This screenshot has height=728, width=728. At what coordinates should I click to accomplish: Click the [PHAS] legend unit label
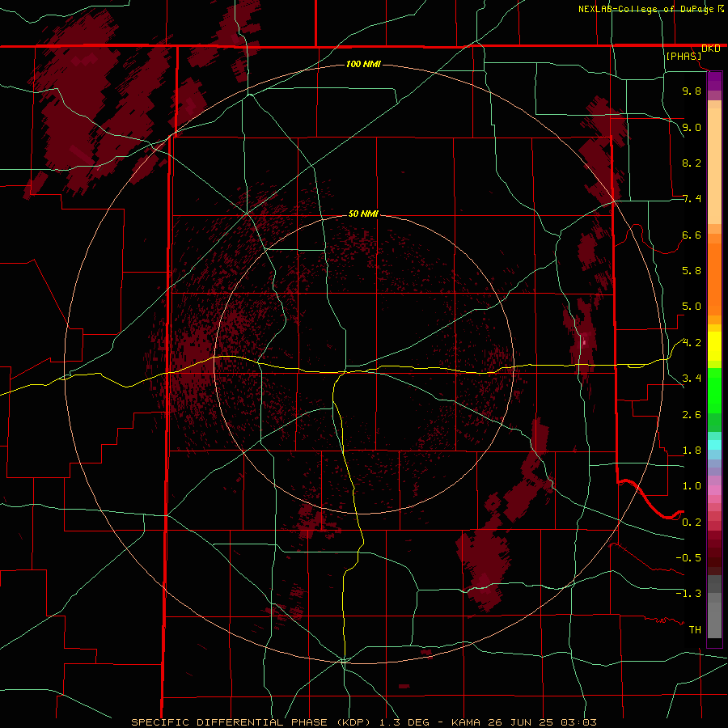pyautogui.click(x=684, y=56)
